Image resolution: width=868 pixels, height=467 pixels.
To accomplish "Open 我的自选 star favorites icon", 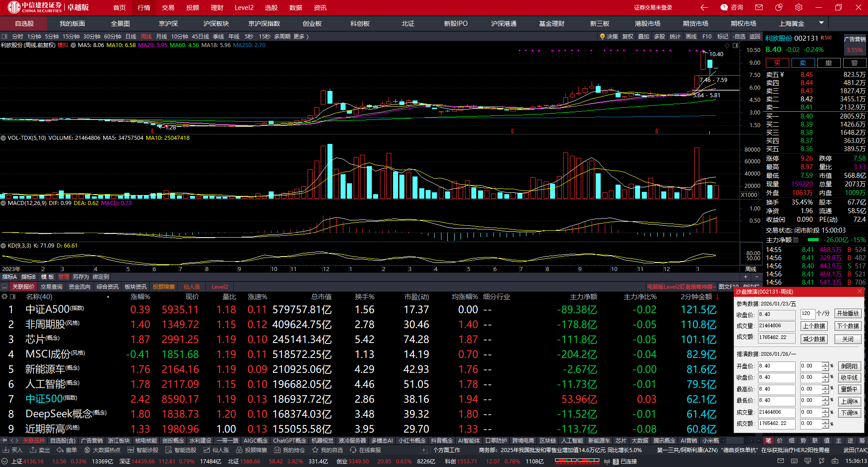I will coord(315,450).
